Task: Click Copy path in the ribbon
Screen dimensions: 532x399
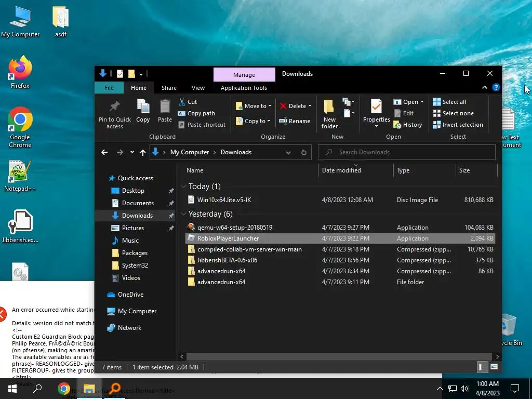Action: coord(196,113)
